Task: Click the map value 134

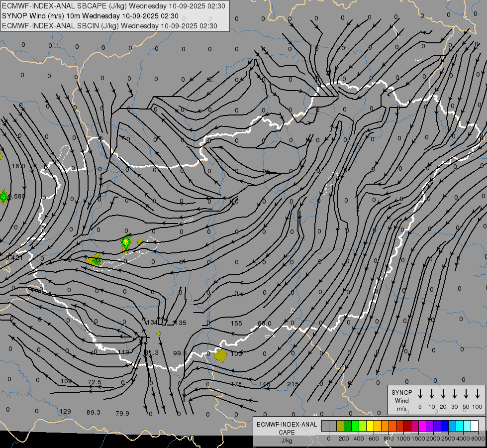Action: 152,323
